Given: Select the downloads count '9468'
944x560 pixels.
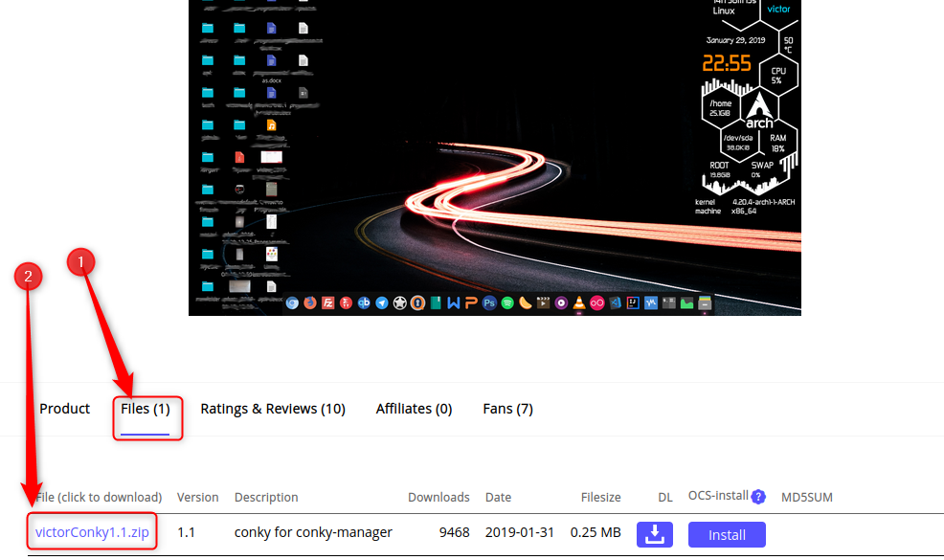Looking at the screenshot, I should [454, 532].
